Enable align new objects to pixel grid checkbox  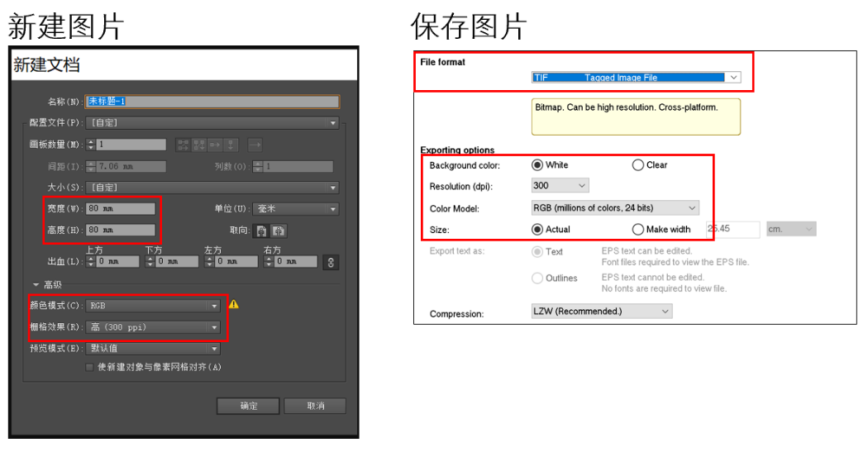[89, 367]
